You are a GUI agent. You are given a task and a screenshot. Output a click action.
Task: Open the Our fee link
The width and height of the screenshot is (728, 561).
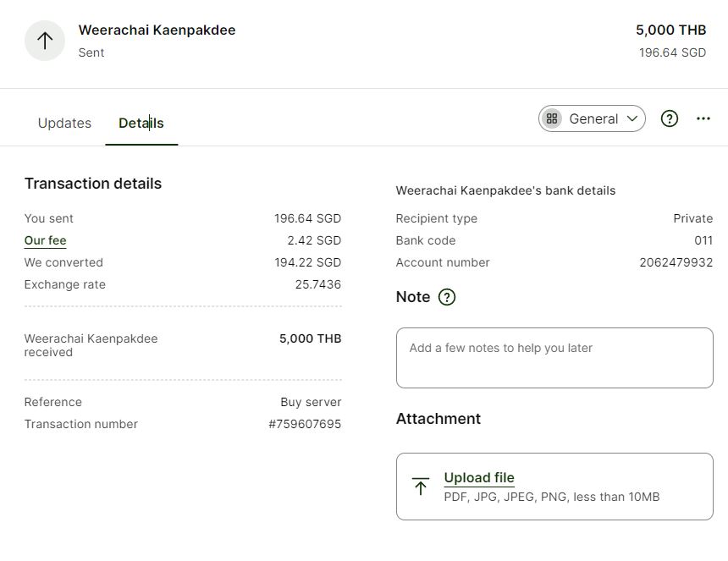pyautogui.click(x=45, y=240)
